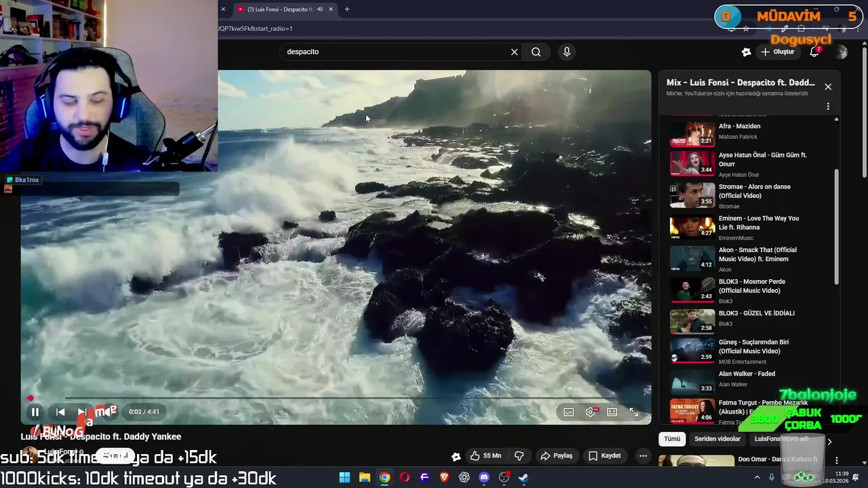Open the YouTube account avatar menu
The image size is (868, 488).
842,52
